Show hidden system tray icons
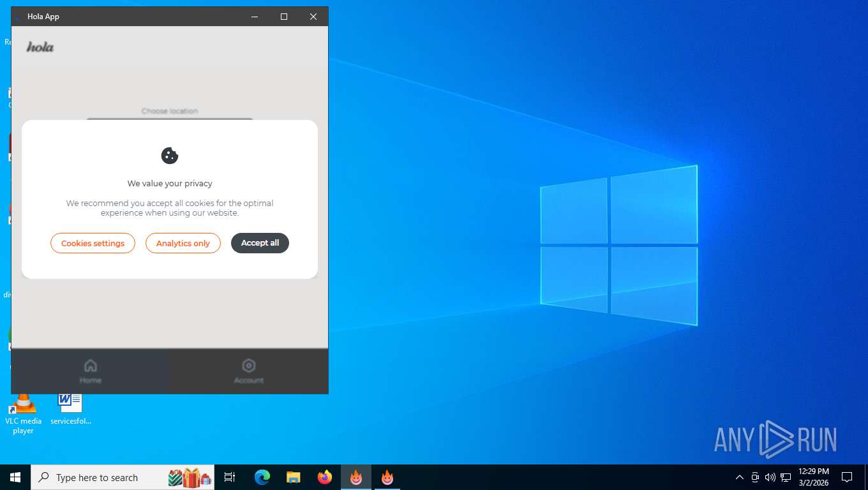The image size is (868, 490). click(740, 477)
